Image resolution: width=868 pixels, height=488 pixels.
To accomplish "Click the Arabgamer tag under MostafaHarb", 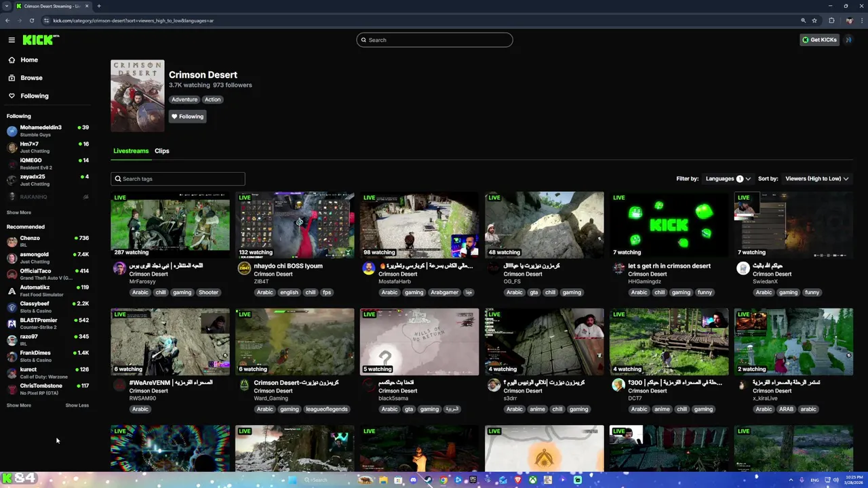I will click(444, 293).
